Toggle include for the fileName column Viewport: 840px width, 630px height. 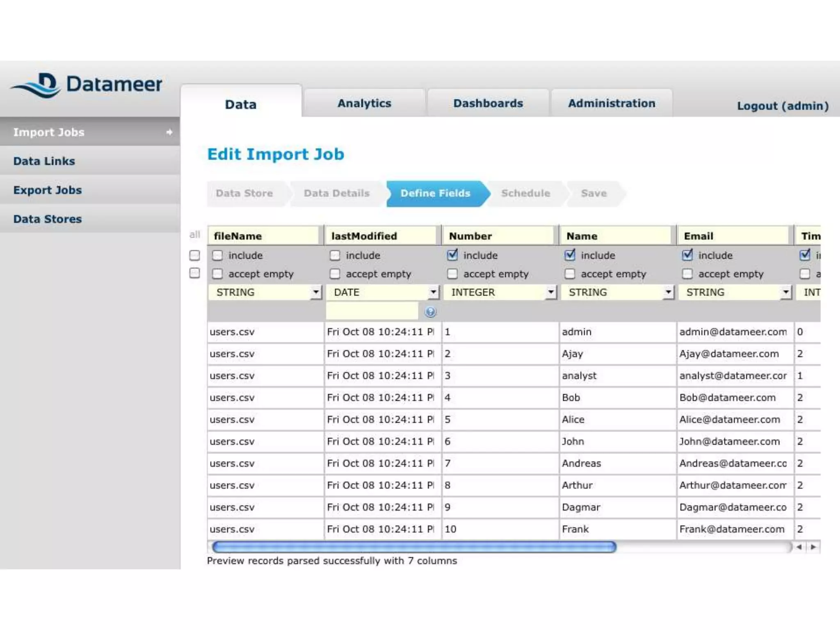(217, 256)
